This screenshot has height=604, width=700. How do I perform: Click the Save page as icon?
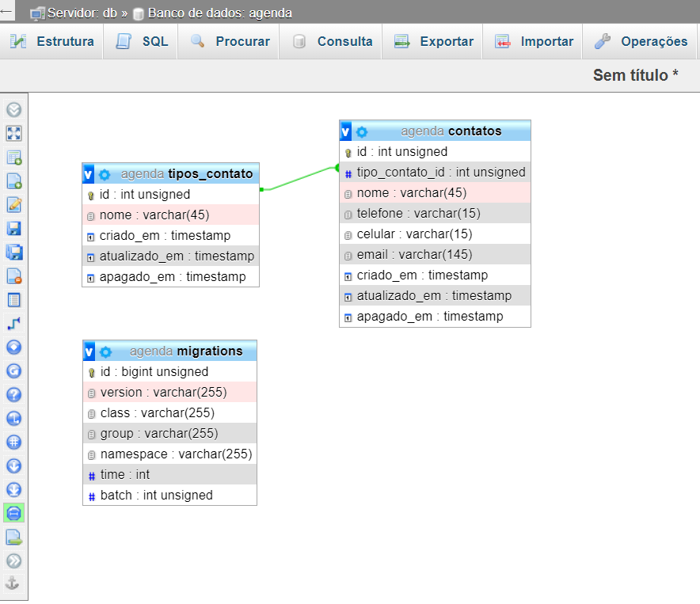[13, 253]
